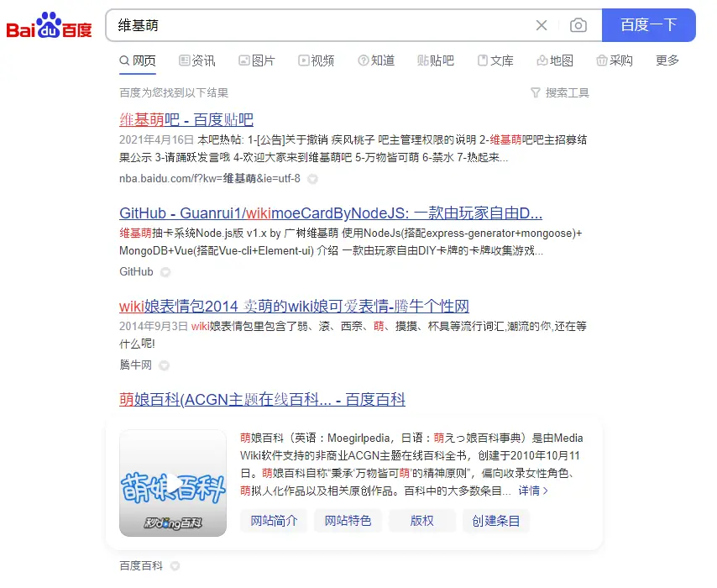
Task: Open the 维基萌吧 百度贴吧 result
Action: pos(186,119)
